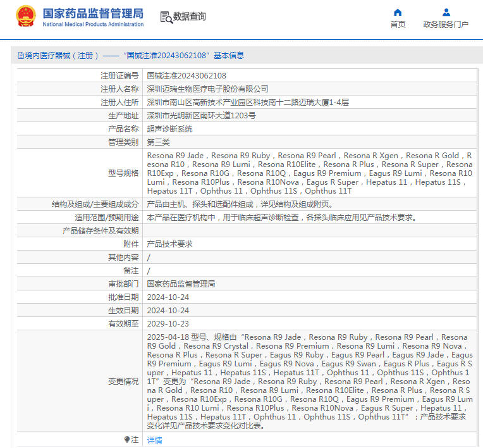This screenshot has width=483, height=448.
Task: Click the 管理类别 row label
Action: [x=123, y=142]
